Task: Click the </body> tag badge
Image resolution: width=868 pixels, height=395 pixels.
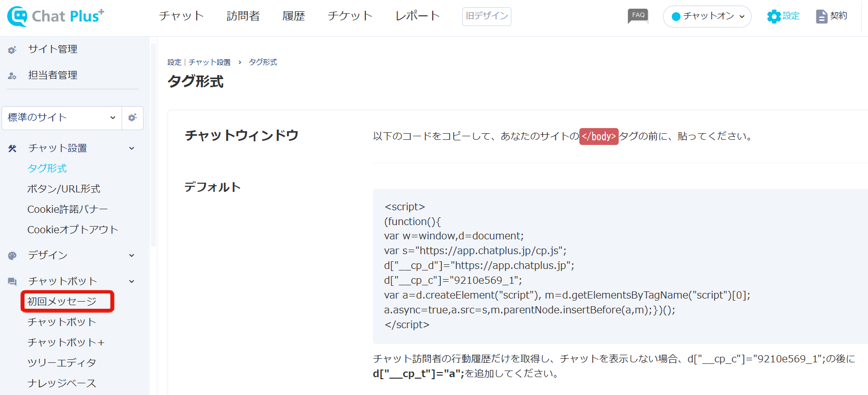Action: [x=599, y=136]
